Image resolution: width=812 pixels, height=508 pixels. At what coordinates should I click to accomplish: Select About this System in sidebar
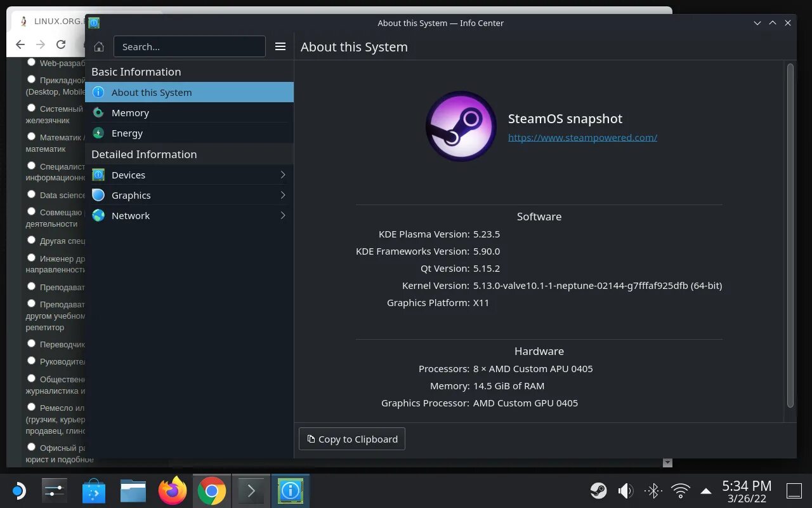coord(189,92)
